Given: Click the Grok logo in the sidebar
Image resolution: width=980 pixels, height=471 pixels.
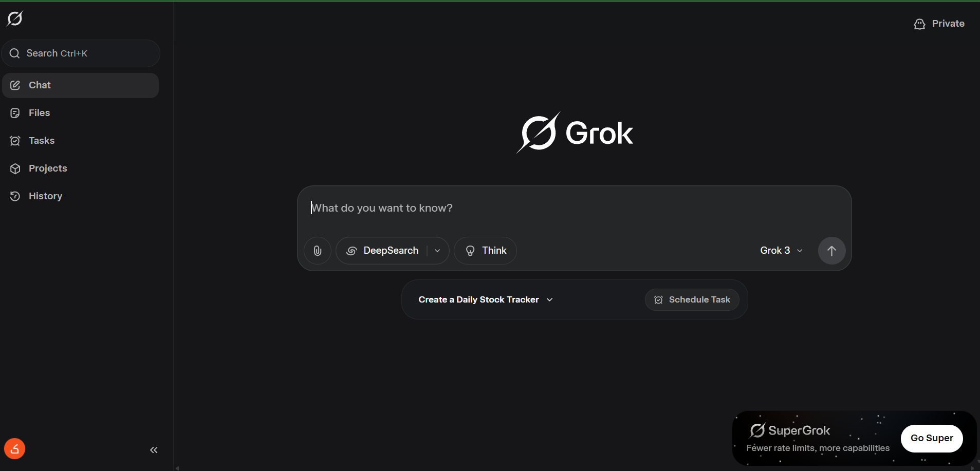Looking at the screenshot, I should click(x=15, y=18).
